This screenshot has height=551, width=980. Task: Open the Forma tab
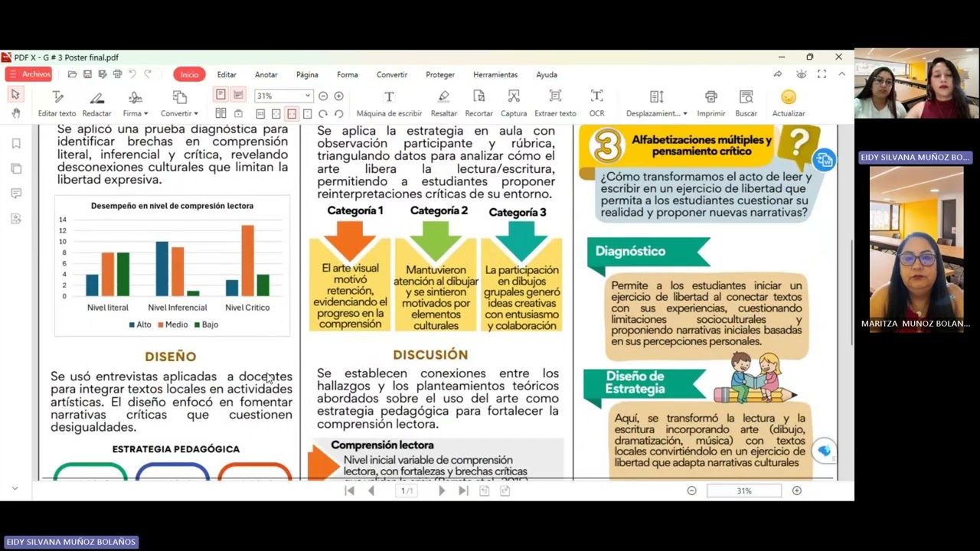click(x=348, y=74)
